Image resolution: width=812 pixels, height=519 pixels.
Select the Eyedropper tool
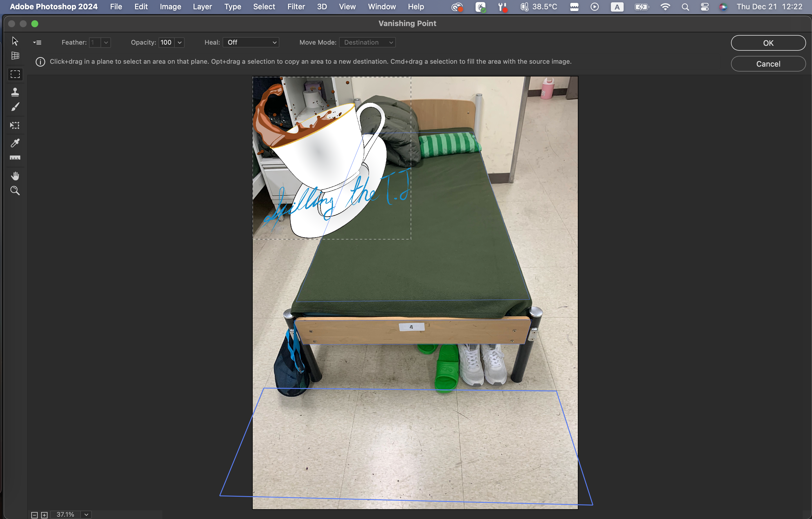(x=15, y=143)
